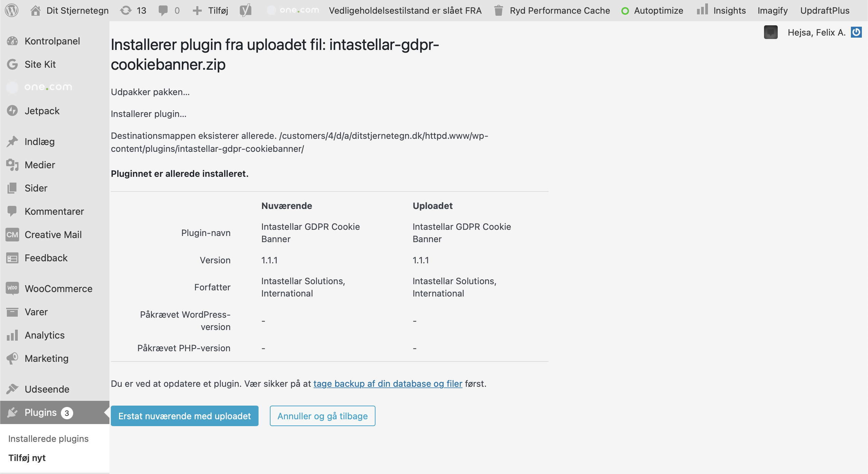This screenshot has width=868, height=474.
Task: Click the Creative Mail CM icon
Action: (x=12, y=235)
